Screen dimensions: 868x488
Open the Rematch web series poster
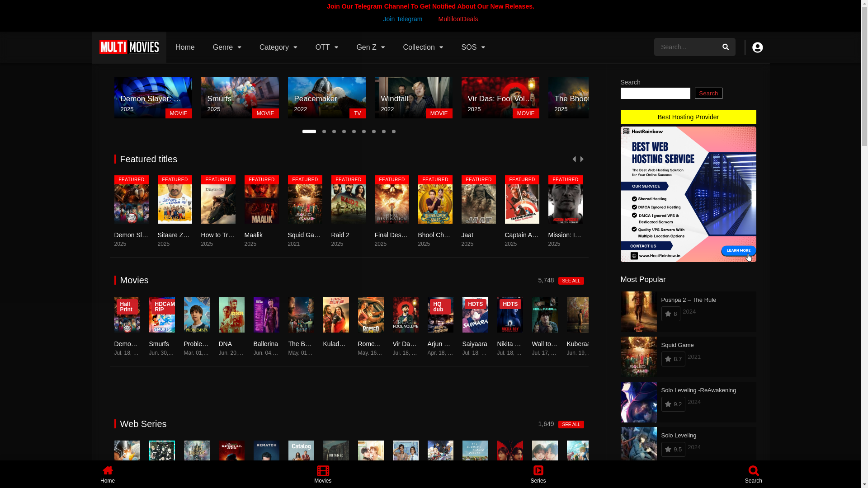(x=266, y=450)
